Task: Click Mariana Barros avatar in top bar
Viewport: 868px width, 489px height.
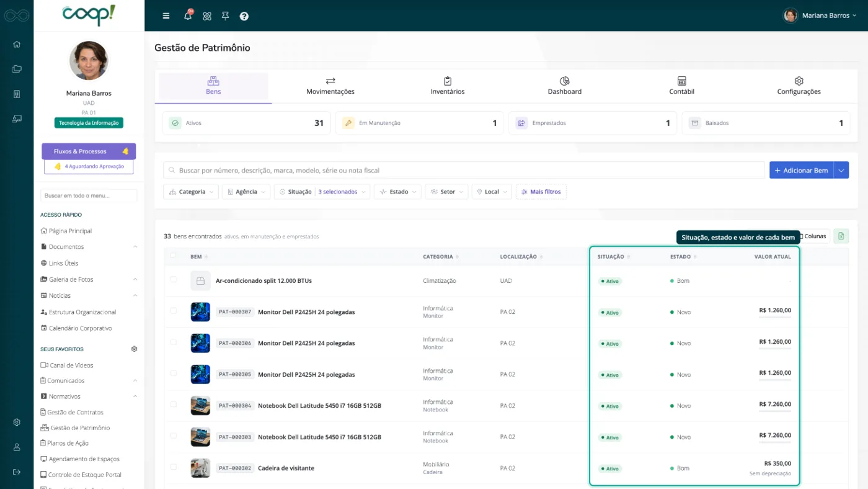Action: (x=790, y=16)
